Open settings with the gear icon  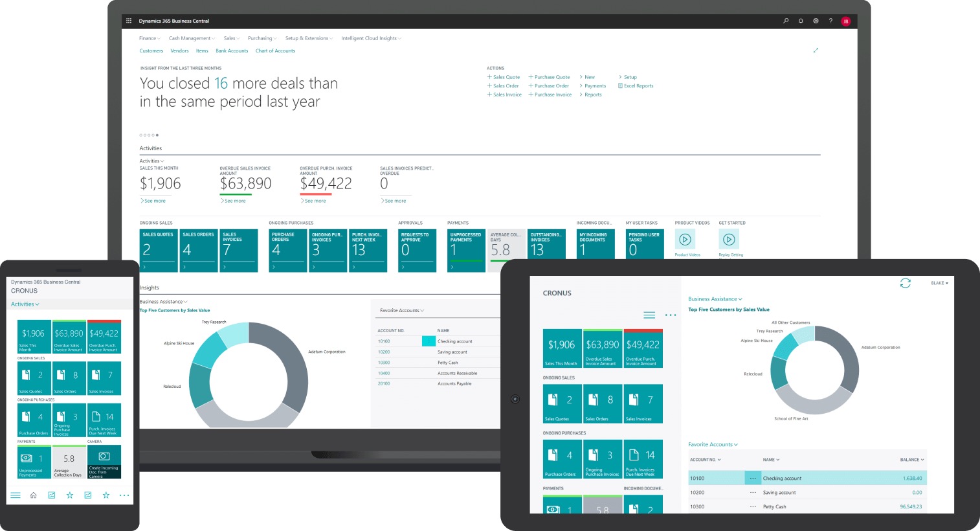pos(816,21)
